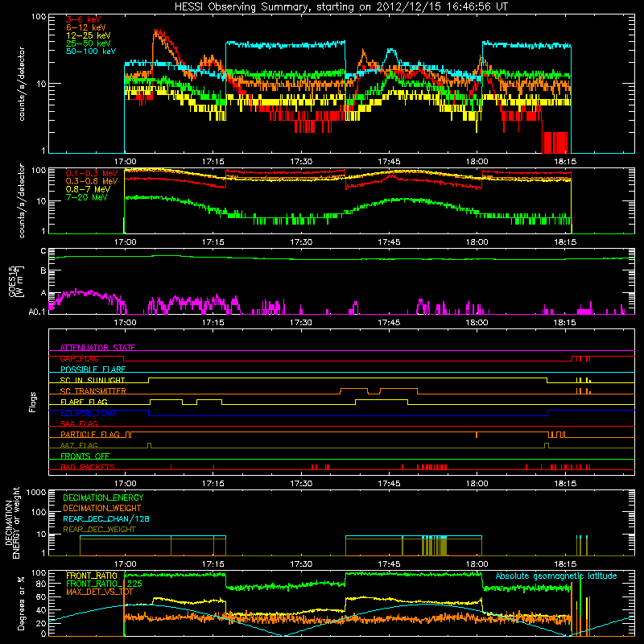Click the 80 tick on the Degrees or % axis

(x=41, y=584)
